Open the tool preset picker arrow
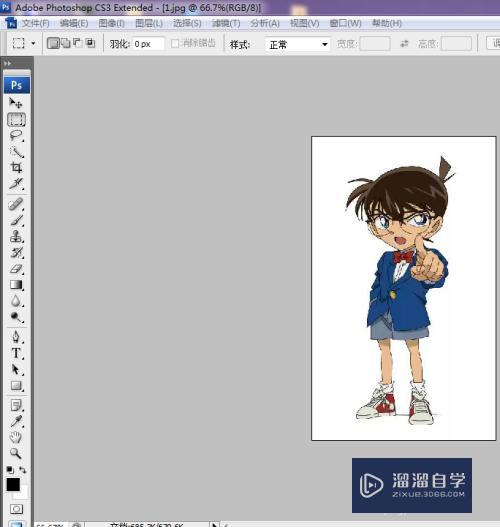This screenshot has height=527, width=500. 33,43
